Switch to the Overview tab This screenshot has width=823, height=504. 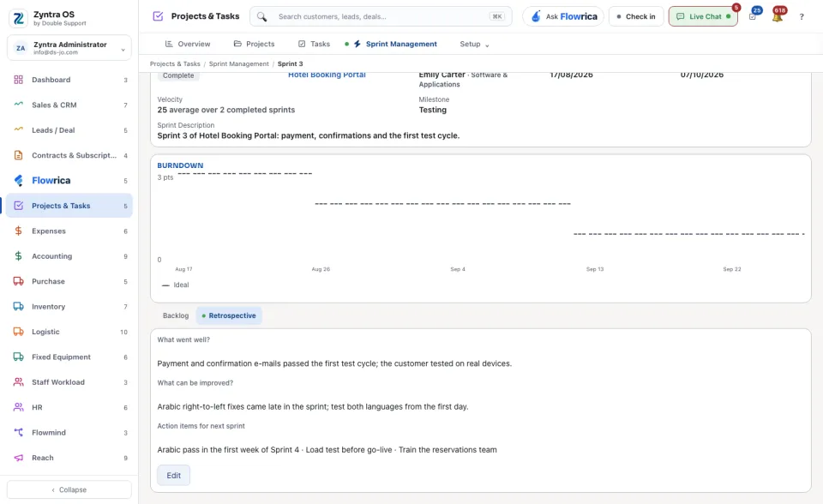[x=188, y=44]
